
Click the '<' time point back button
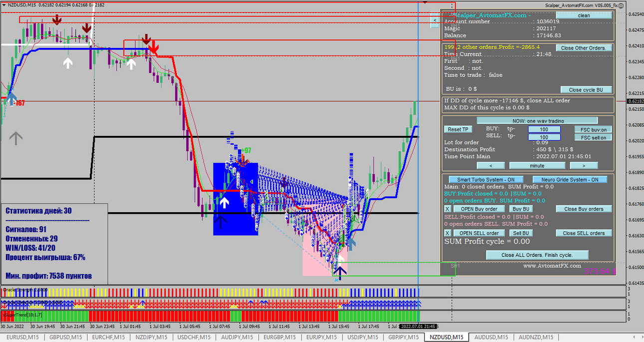[x=490, y=165]
